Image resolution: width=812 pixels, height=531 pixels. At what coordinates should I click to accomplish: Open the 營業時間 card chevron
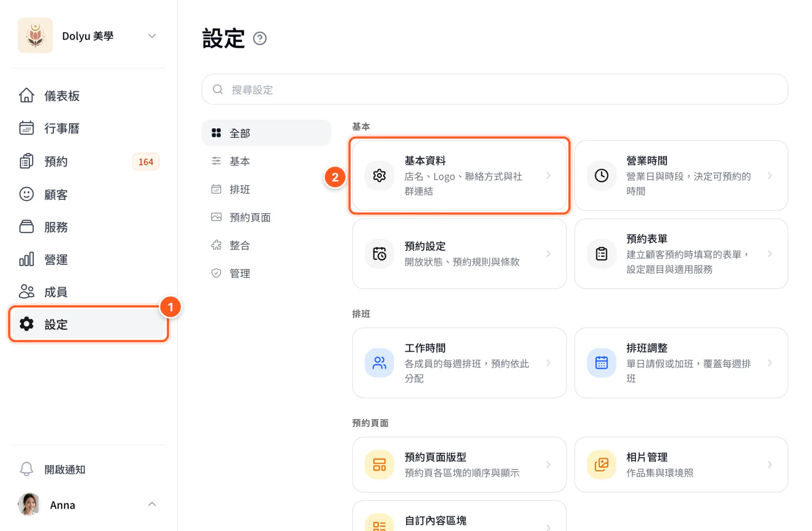click(x=770, y=175)
